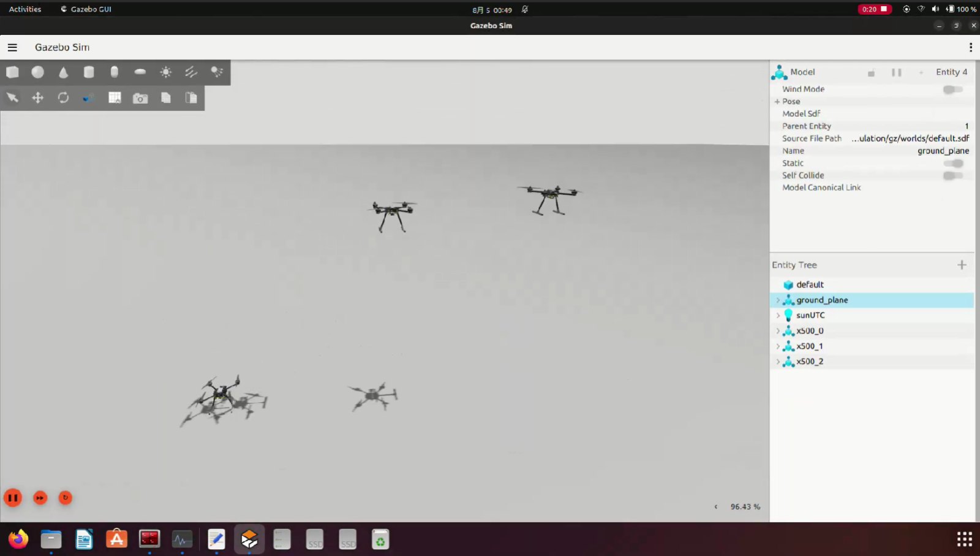Expand the Pose property
This screenshot has height=556, width=980.
click(x=777, y=102)
